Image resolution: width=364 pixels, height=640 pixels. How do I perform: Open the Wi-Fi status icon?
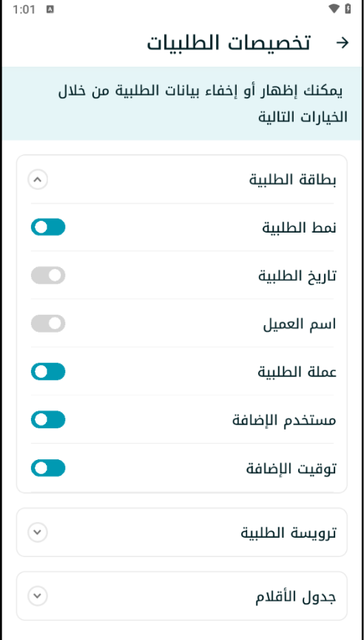point(334,9)
